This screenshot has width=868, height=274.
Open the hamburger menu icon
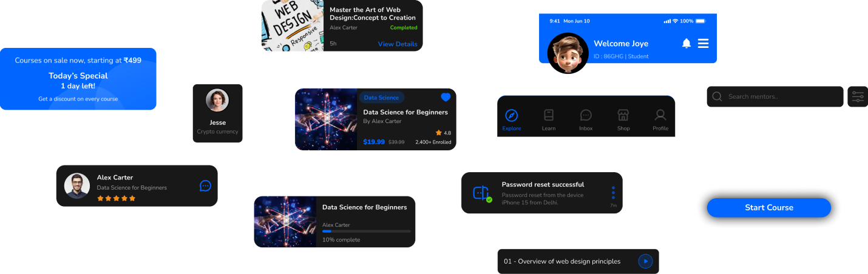click(x=703, y=43)
